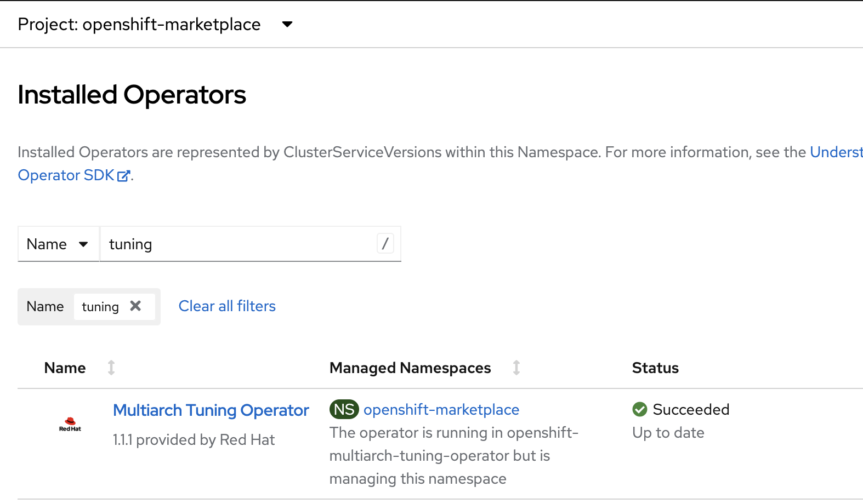The height and width of the screenshot is (504, 863).
Task: Remove the tuning filter chip
Action: tap(135, 306)
